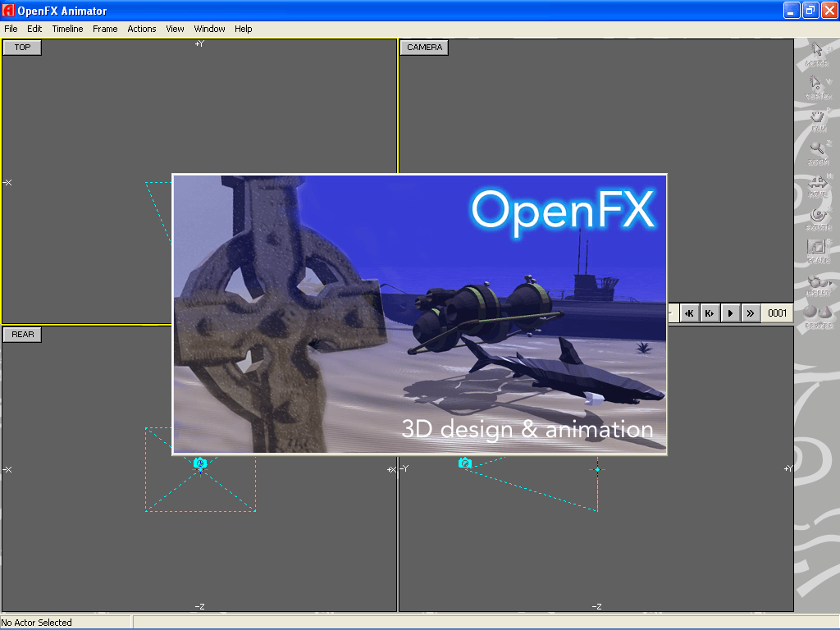Open the Window menu
840x630 pixels.
(x=209, y=29)
